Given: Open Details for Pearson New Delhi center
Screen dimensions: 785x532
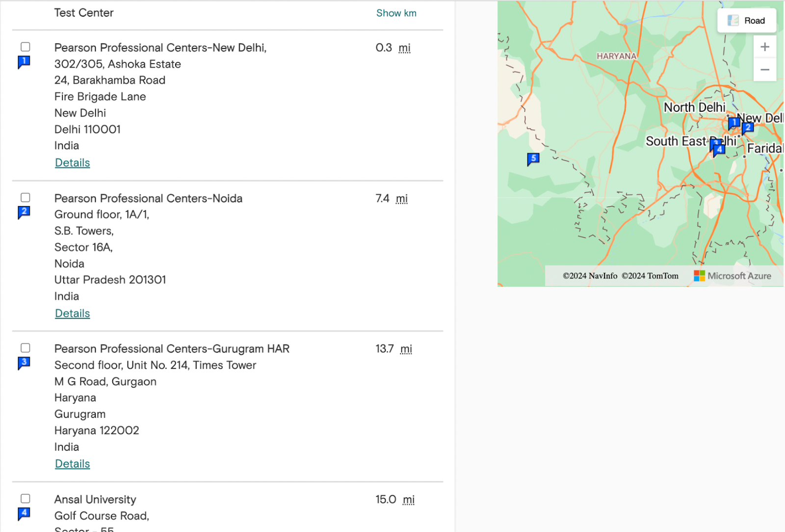Looking at the screenshot, I should (x=73, y=163).
